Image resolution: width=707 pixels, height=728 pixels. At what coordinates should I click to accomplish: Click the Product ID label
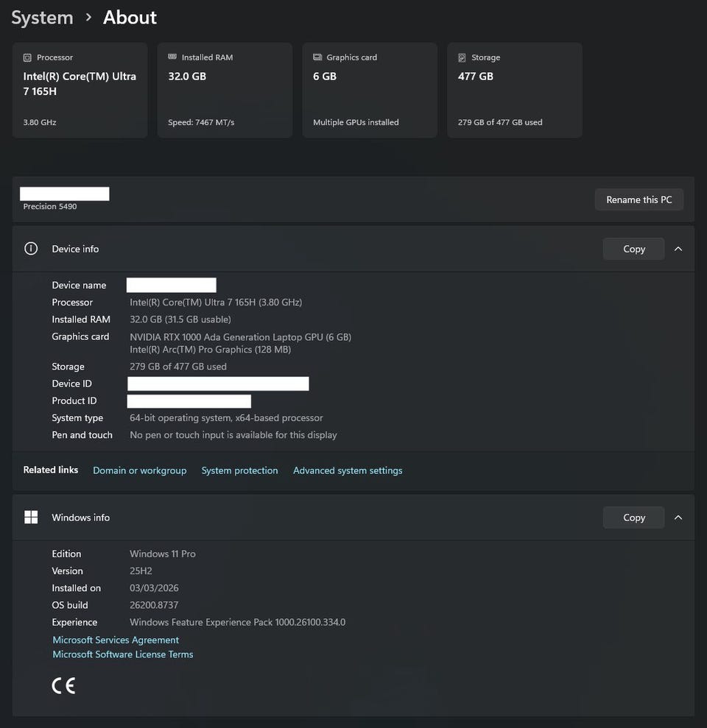(74, 400)
